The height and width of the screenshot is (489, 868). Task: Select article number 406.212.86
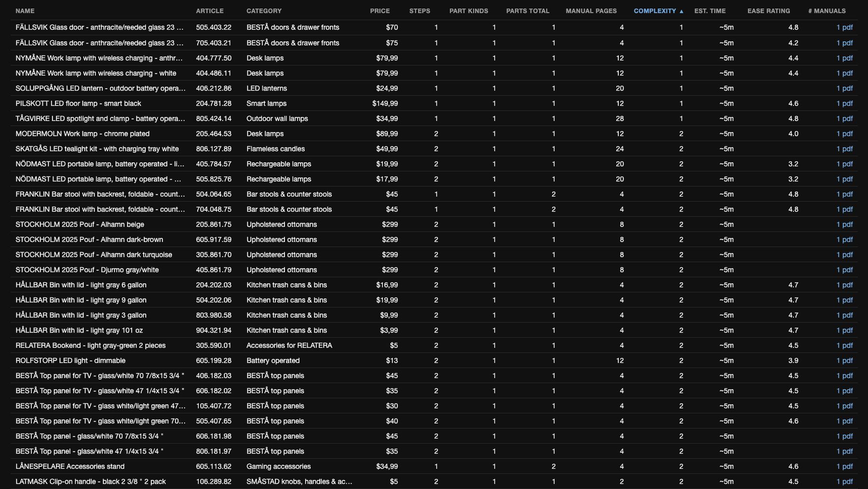click(214, 88)
